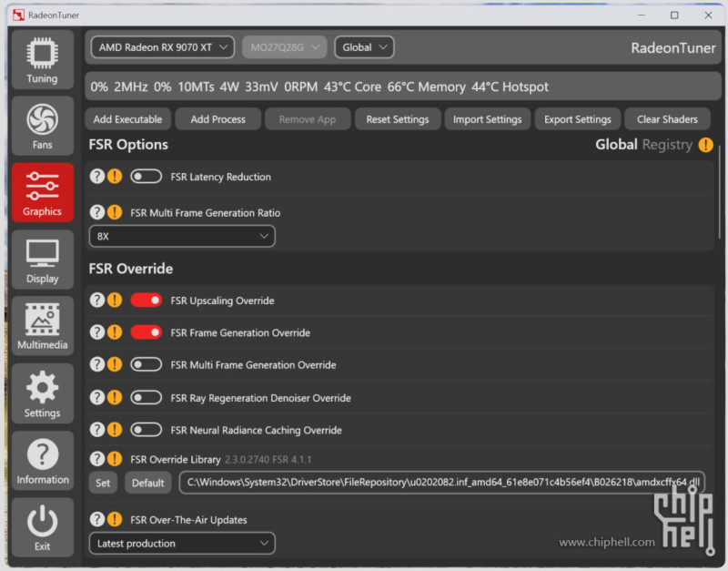Select the Graphics sidebar section
The image size is (728, 571).
42,192
